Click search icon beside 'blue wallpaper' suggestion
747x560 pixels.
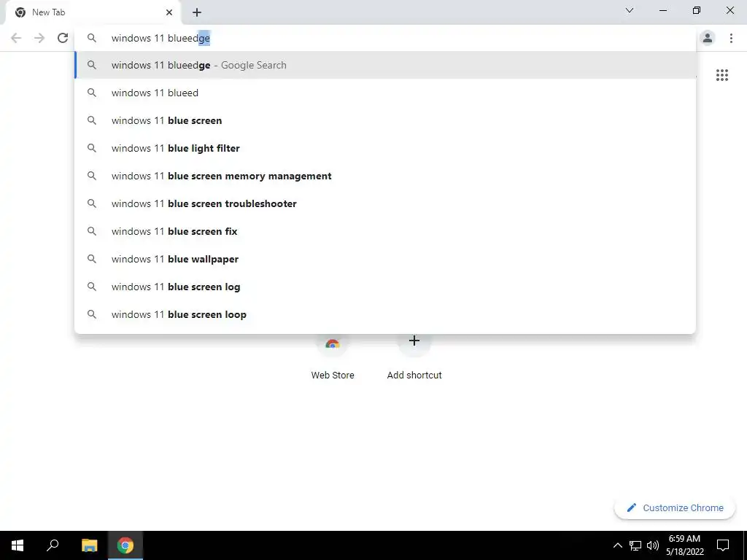92,259
